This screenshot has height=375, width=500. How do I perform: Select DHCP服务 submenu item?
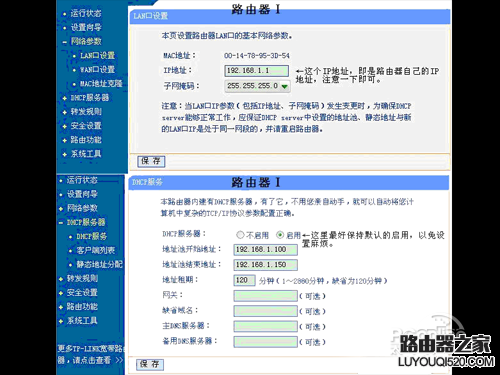92,236
